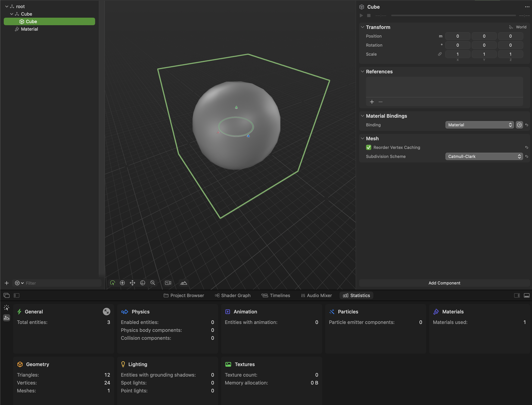Click Rotation Y value field
Image resolution: width=532 pixels, height=405 pixels.
point(484,45)
